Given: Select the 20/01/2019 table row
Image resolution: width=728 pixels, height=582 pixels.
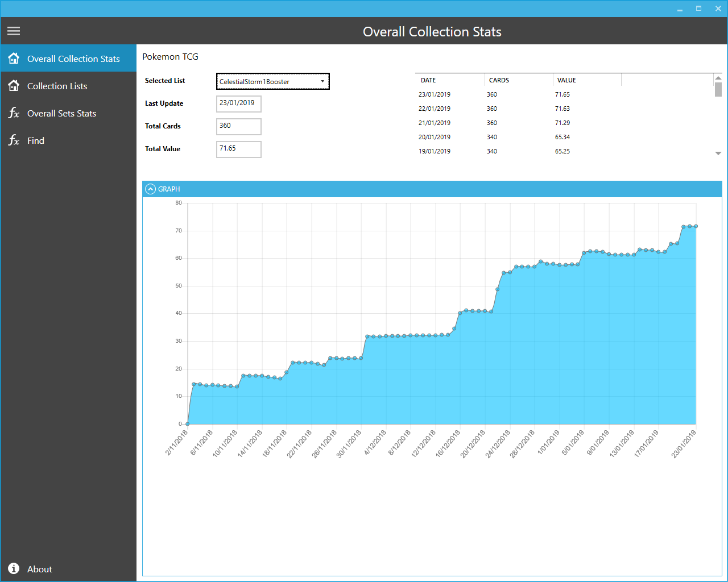Looking at the screenshot, I should [564, 137].
